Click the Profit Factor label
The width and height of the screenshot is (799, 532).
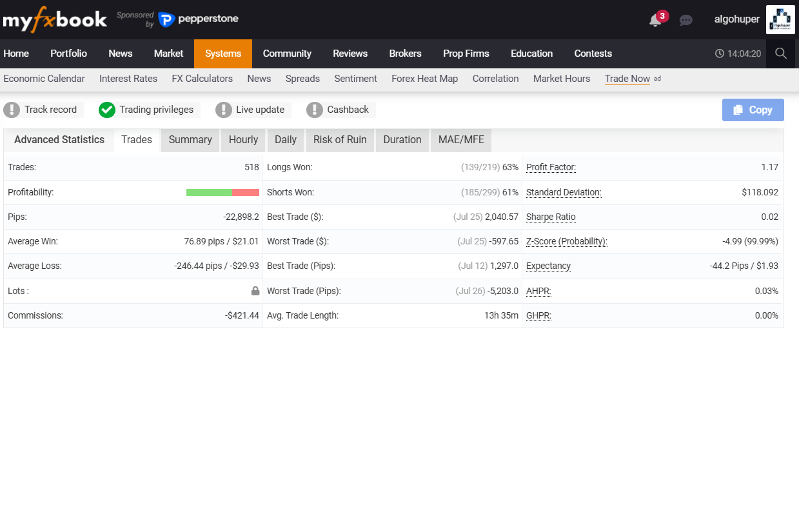click(551, 168)
